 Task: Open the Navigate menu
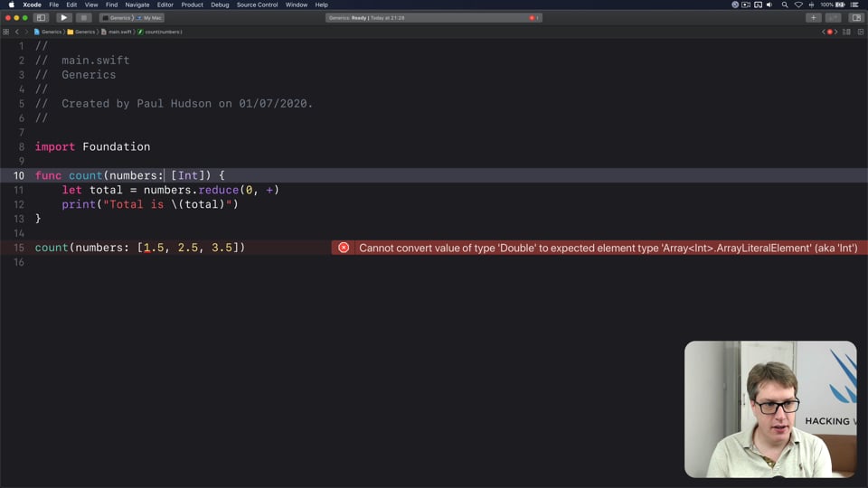point(137,5)
